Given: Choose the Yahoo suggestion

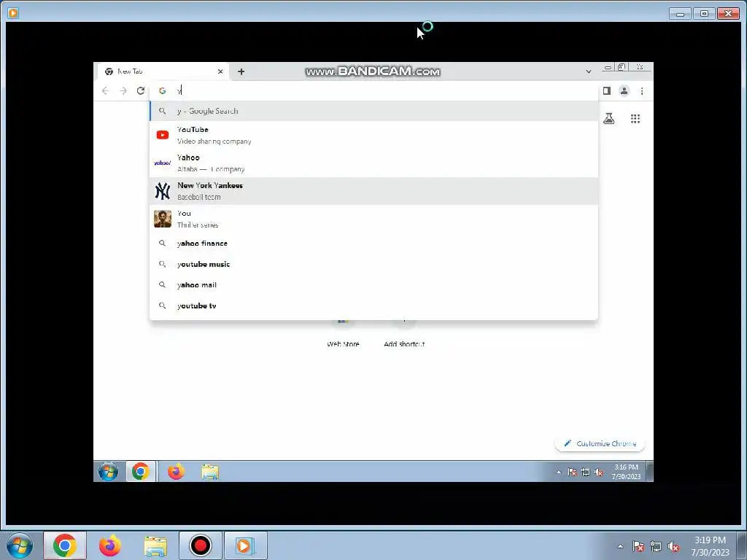Looking at the screenshot, I should click(x=374, y=163).
